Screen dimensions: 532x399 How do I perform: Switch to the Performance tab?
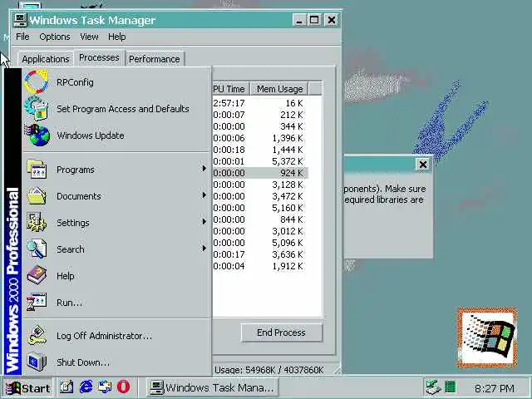click(155, 59)
